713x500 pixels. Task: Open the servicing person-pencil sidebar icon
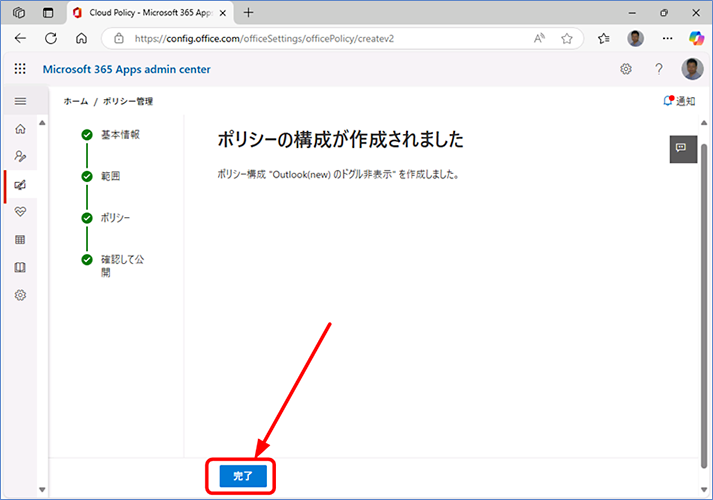(x=20, y=156)
